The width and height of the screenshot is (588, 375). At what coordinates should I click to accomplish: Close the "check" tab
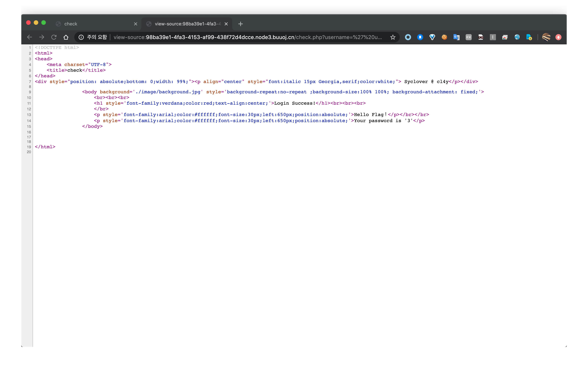tap(135, 24)
